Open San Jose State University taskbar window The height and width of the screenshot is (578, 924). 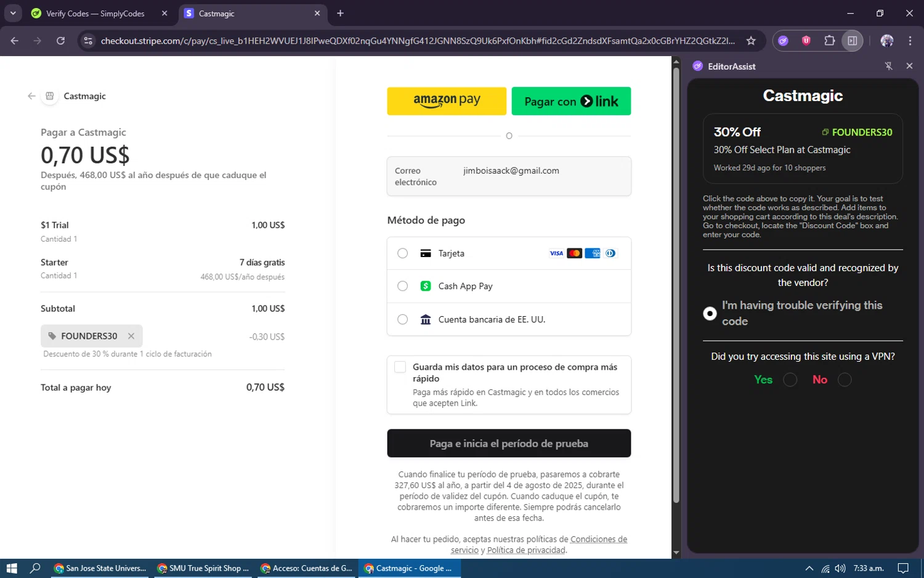tap(100, 568)
